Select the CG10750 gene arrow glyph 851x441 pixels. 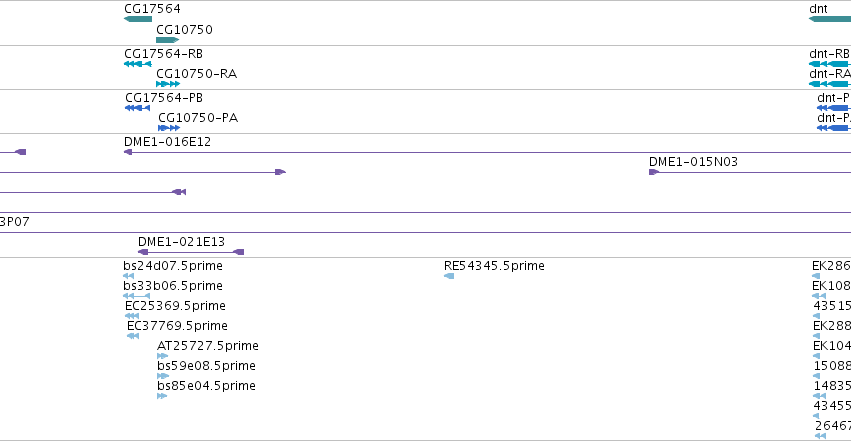point(167,40)
